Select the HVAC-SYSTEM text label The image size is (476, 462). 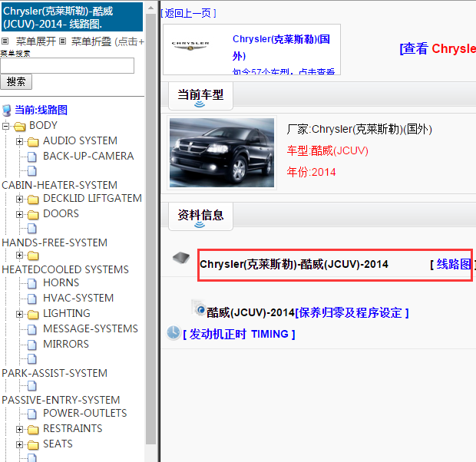tap(78, 298)
